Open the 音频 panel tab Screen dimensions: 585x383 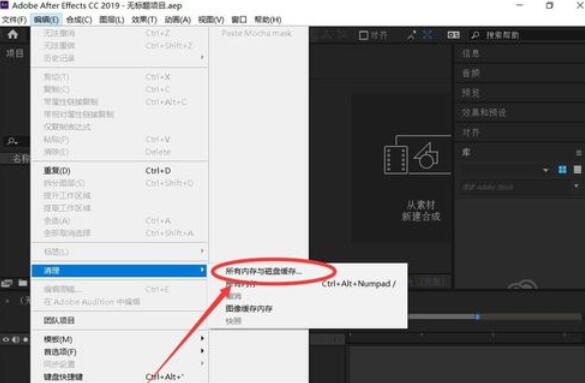click(470, 73)
